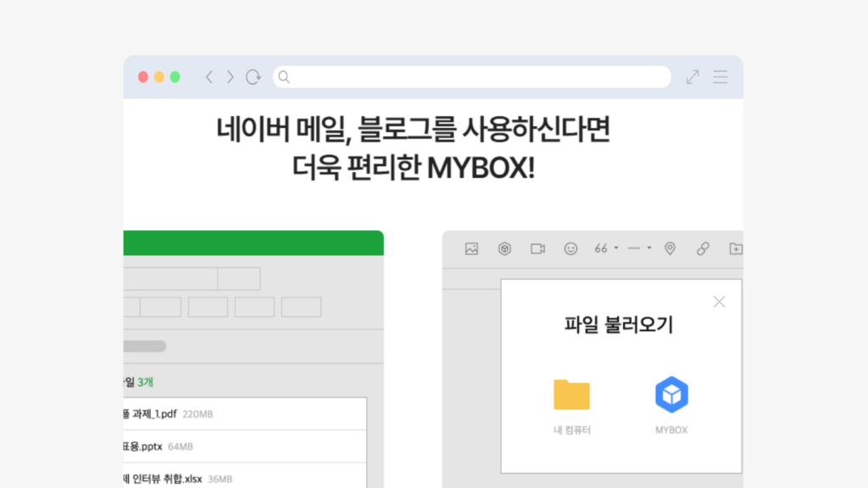The width and height of the screenshot is (868, 488).
Task: Attach a file using the folder-plus icon
Action: coord(736,247)
